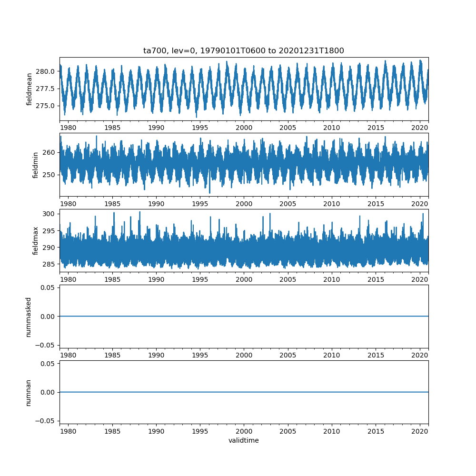Click the numnan y-axis label
Viewport: 476px width, 476px height.
pos(28,392)
